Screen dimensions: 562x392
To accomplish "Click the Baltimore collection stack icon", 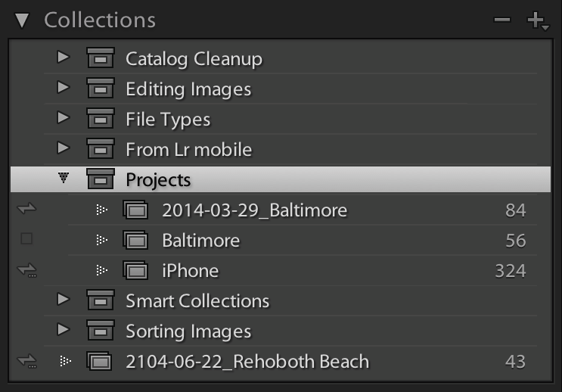I will [x=135, y=240].
